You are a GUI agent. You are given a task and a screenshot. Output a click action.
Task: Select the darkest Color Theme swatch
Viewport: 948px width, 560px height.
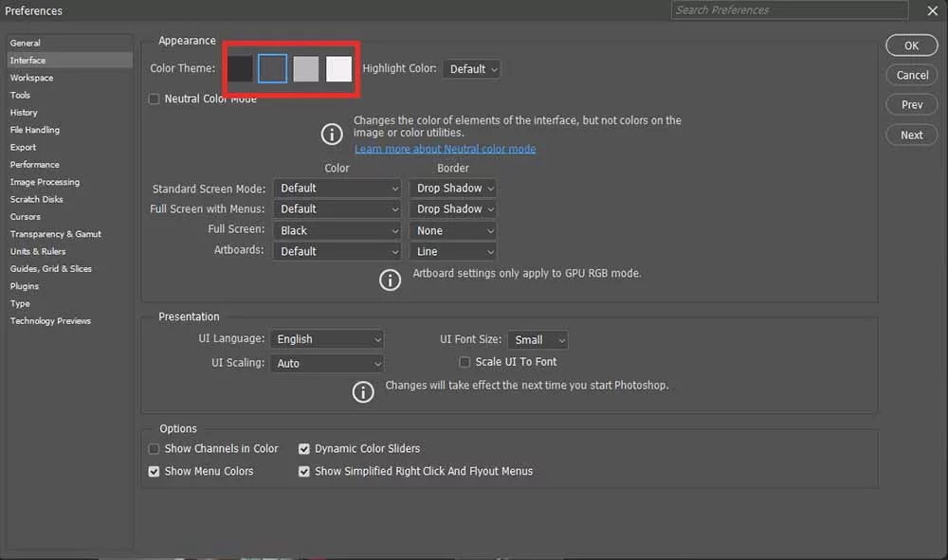pyautogui.click(x=240, y=67)
